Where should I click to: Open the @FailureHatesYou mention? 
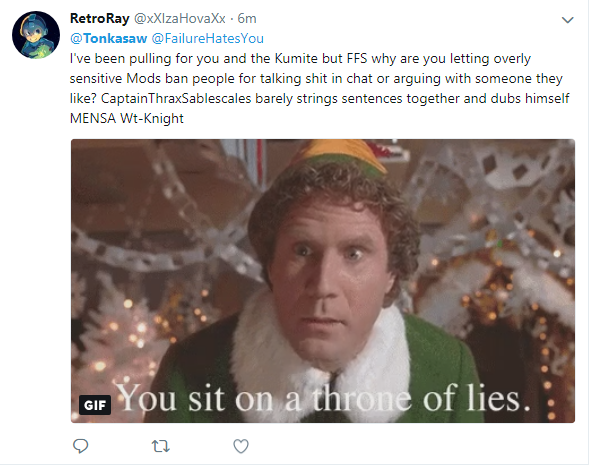tap(207, 38)
